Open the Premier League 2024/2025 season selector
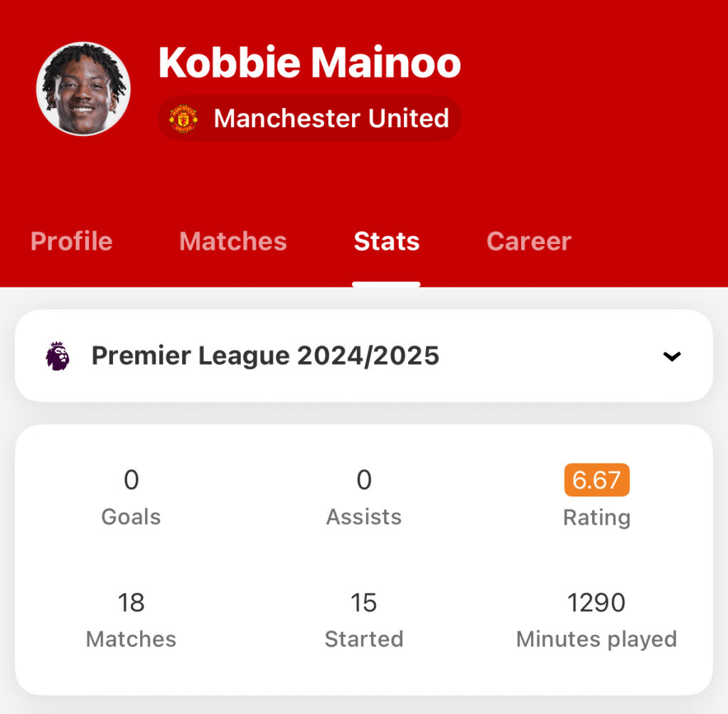Viewport: 728px width, 714px height. coord(364,356)
